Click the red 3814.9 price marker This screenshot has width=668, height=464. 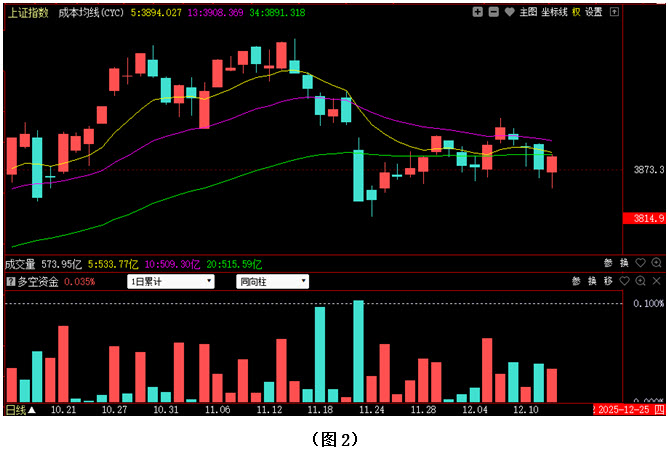pos(643,218)
